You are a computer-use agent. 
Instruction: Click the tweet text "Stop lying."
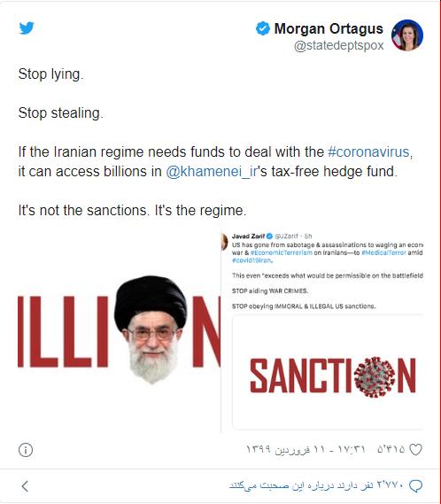pyautogui.click(x=50, y=74)
